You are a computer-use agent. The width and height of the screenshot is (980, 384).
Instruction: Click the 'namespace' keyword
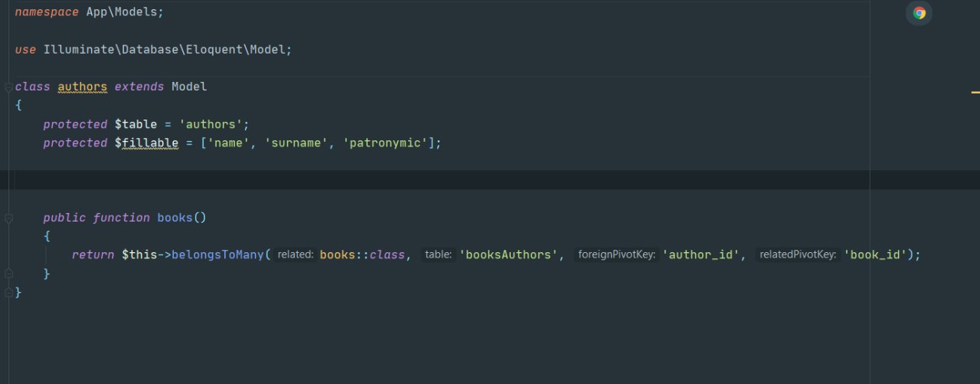tap(47, 12)
